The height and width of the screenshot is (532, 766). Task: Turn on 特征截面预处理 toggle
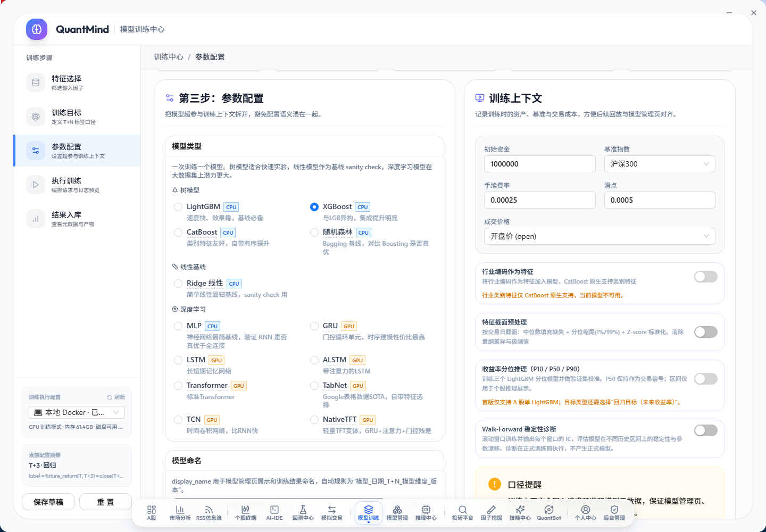(706, 332)
